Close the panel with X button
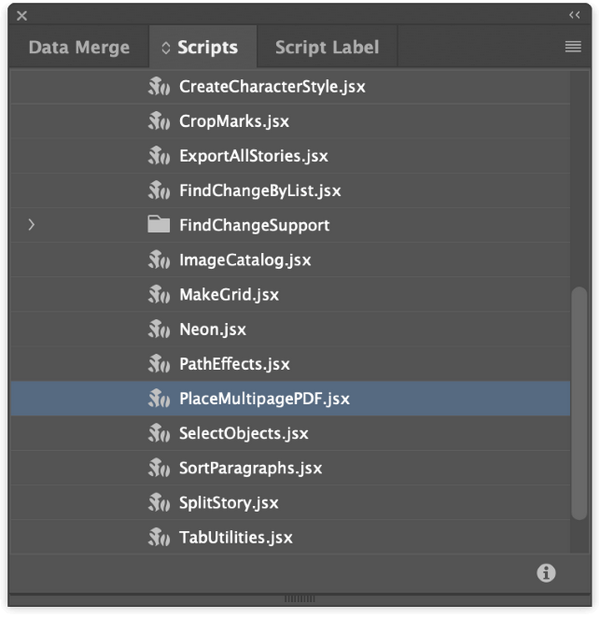The width and height of the screenshot is (600, 618). pos(21,15)
